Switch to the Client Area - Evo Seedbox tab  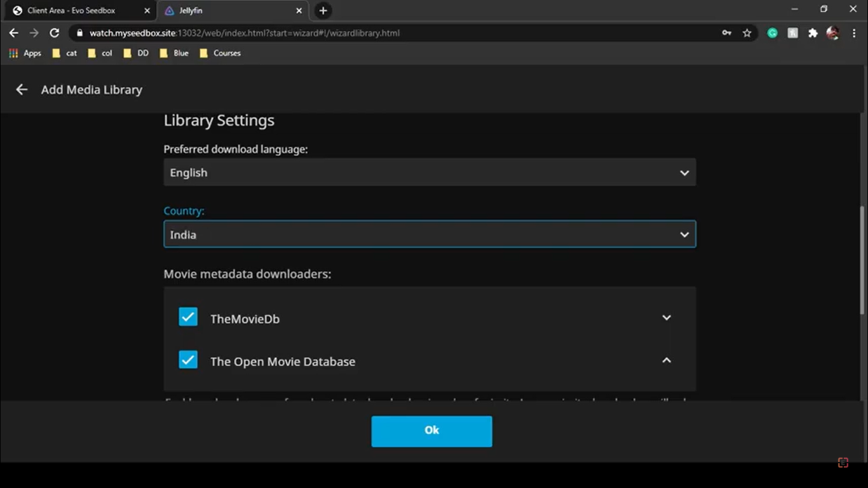coord(76,10)
